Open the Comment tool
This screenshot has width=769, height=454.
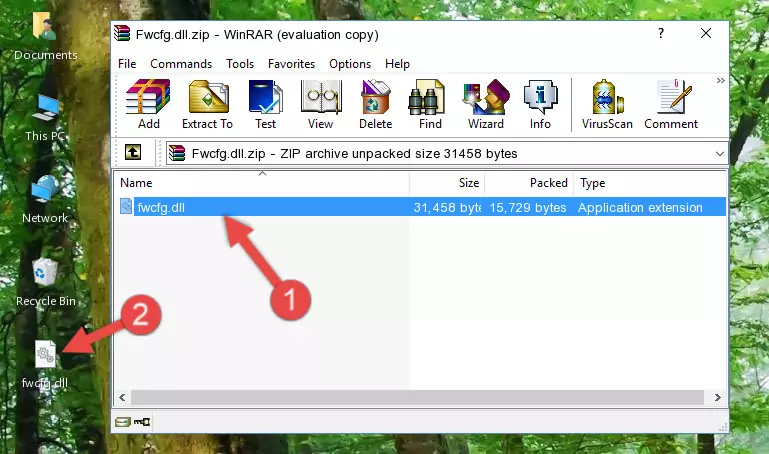coord(671,104)
